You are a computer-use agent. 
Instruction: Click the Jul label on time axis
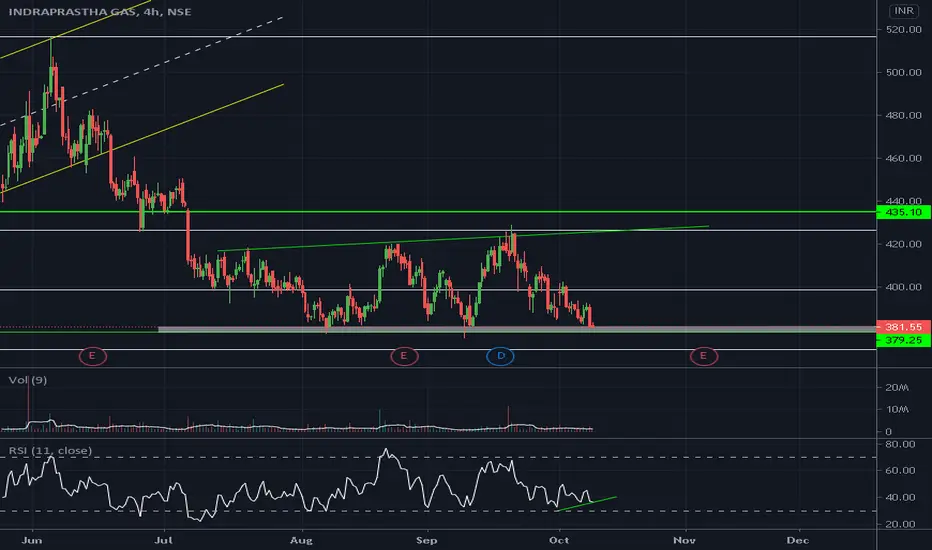[x=163, y=540]
